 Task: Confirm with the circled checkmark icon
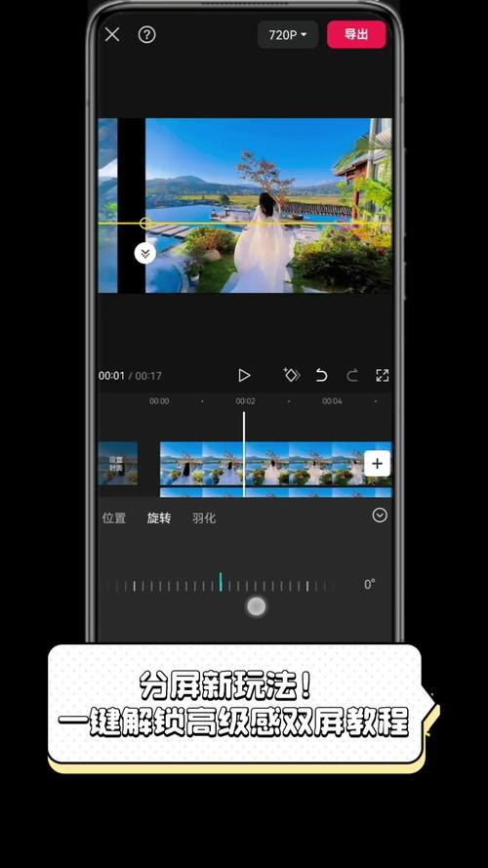[380, 516]
